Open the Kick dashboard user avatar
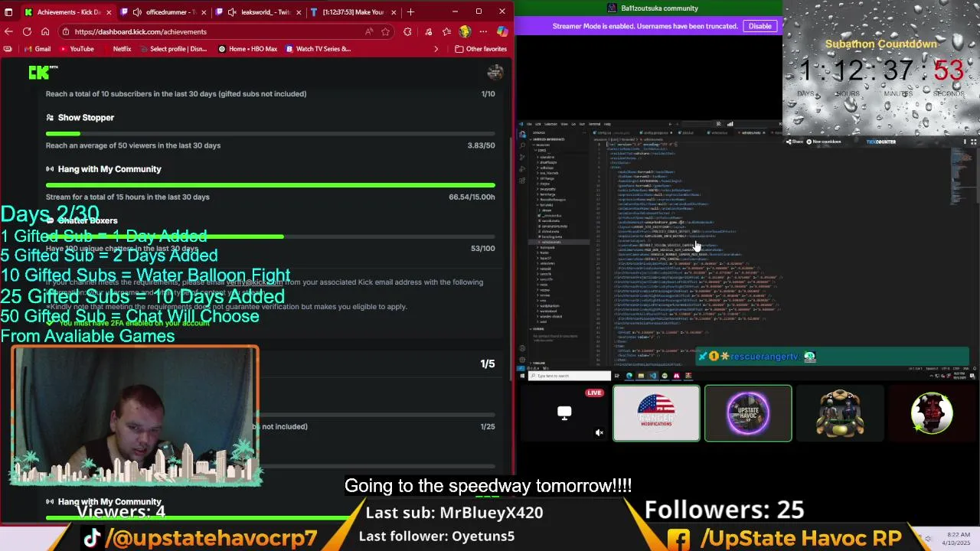Image resolution: width=980 pixels, height=551 pixels. click(x=495, y=72)
